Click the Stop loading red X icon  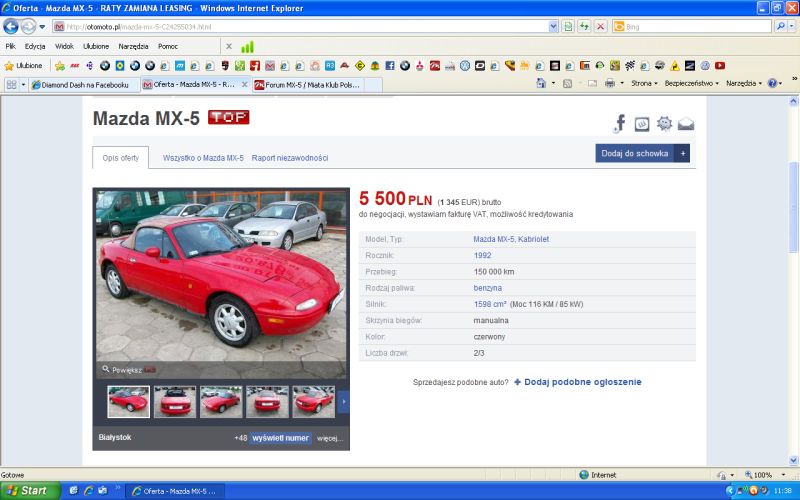601,26
